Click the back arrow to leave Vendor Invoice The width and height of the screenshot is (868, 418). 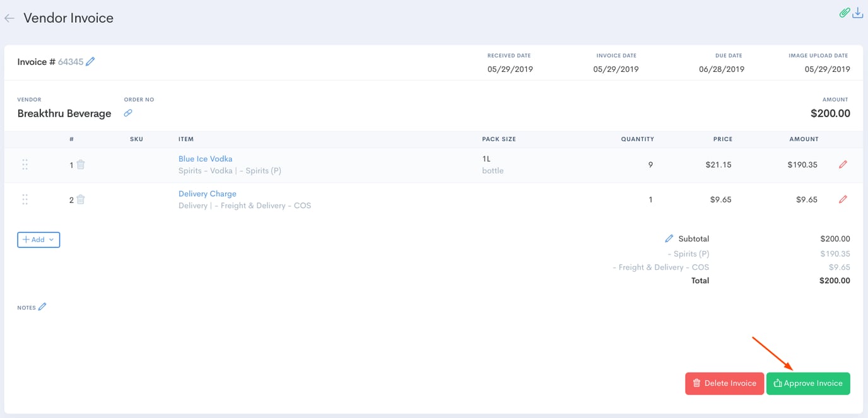click(x=9, y=18)
